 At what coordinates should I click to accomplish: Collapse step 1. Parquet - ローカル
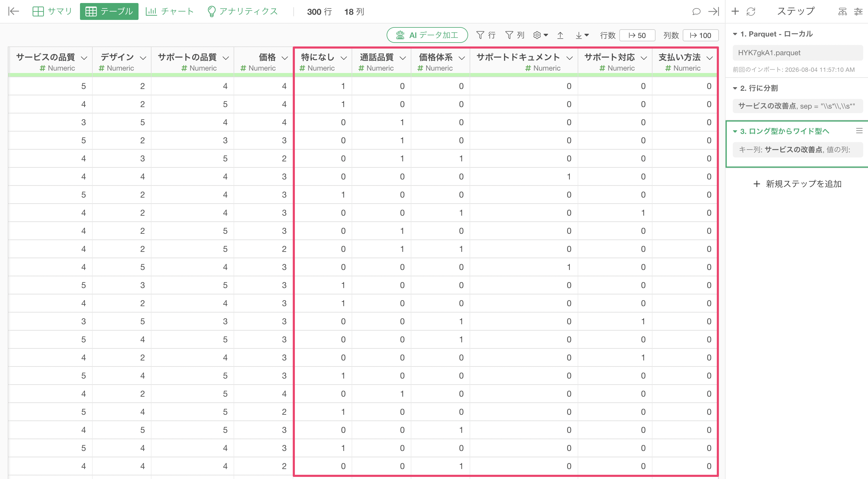[x=735, y=34]
